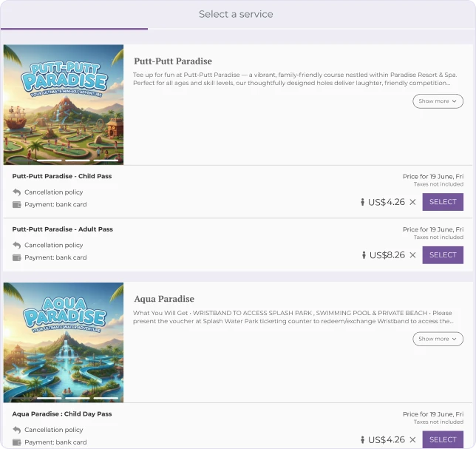The image size is (476, 449).
Task: Click person icon beside US$8.26 price
Action: 364,255
